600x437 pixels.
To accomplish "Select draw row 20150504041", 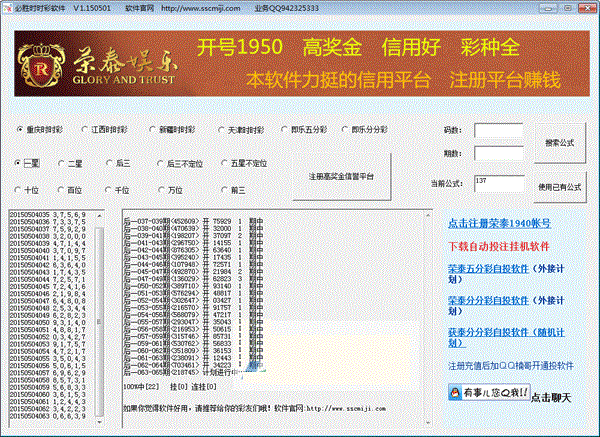I will [x=48, y=258].
